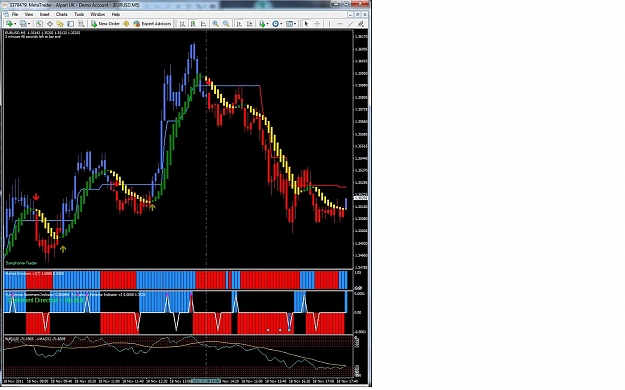Switch to candlestick chart type
The height and width of the screenshot is (390, 625).
193,24
